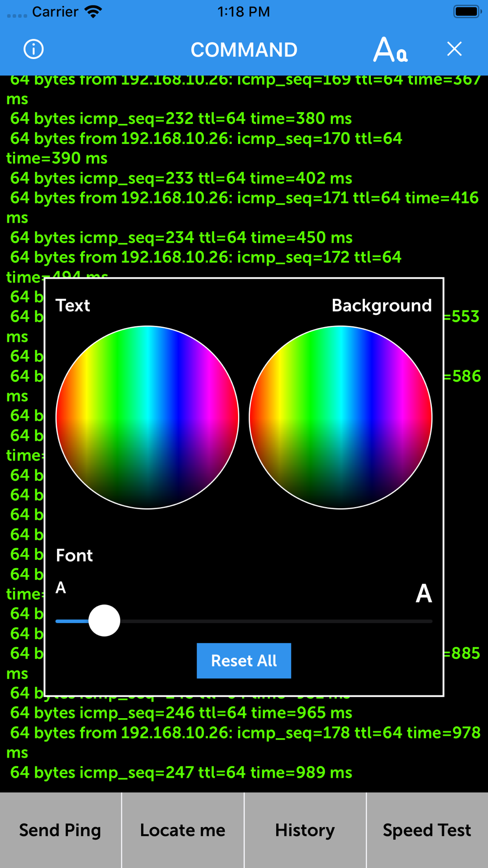
Task: Open the font and color settings icon
Action: (x=390, y=49)
